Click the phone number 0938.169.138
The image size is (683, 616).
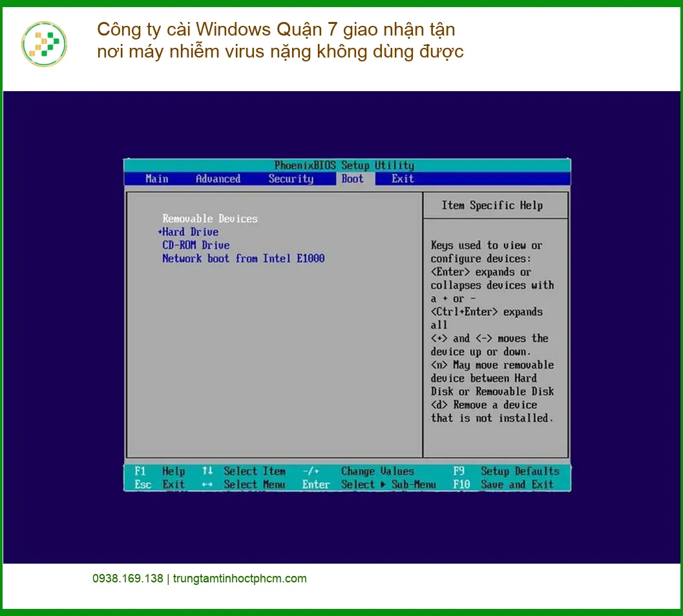128,579
